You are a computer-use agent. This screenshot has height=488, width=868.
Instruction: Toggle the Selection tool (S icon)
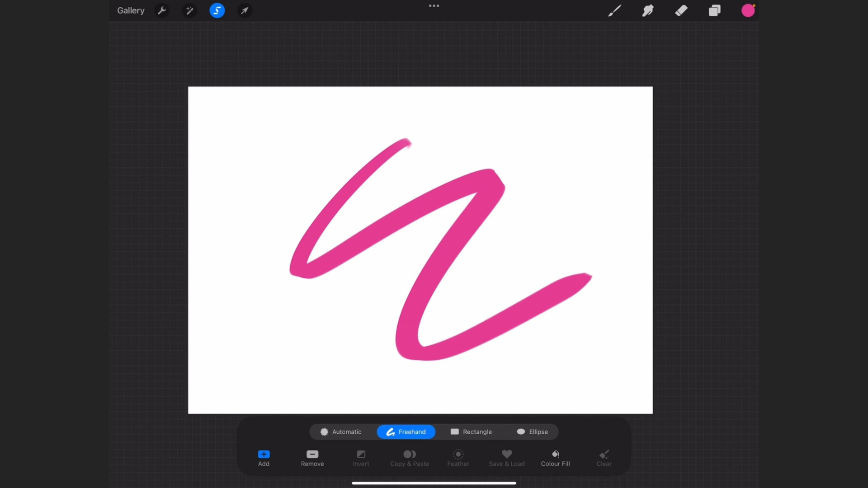[x=217, y=10]
